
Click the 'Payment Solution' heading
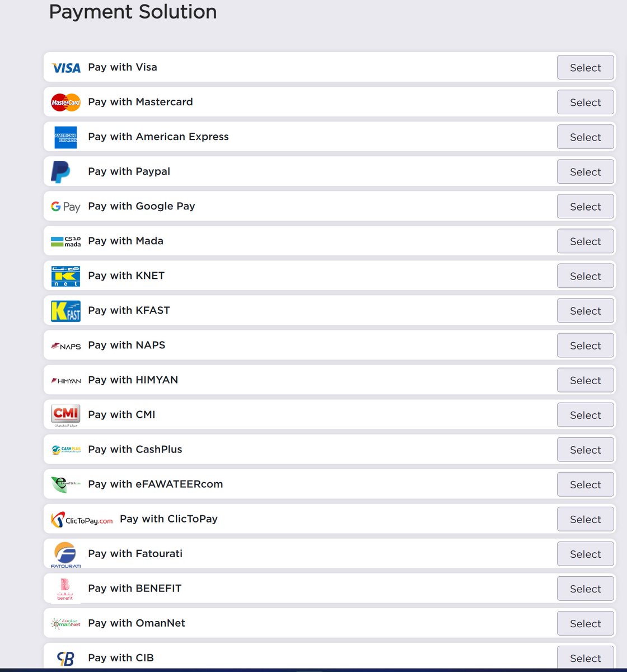[133, 12]
